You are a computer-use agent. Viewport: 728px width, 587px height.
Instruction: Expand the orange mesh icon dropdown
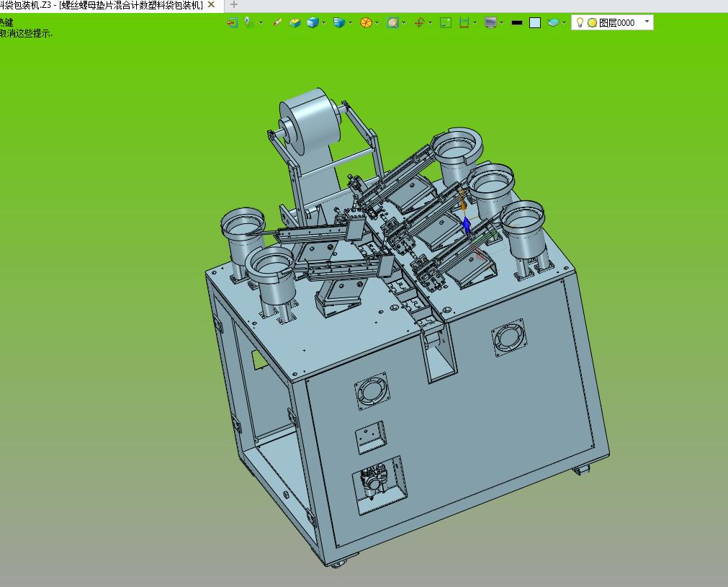pos(377,23)
